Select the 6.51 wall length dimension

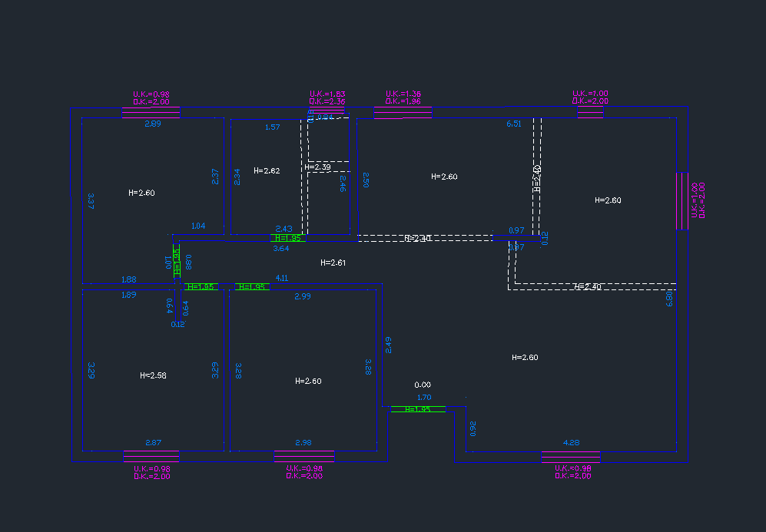click(513, 124)
